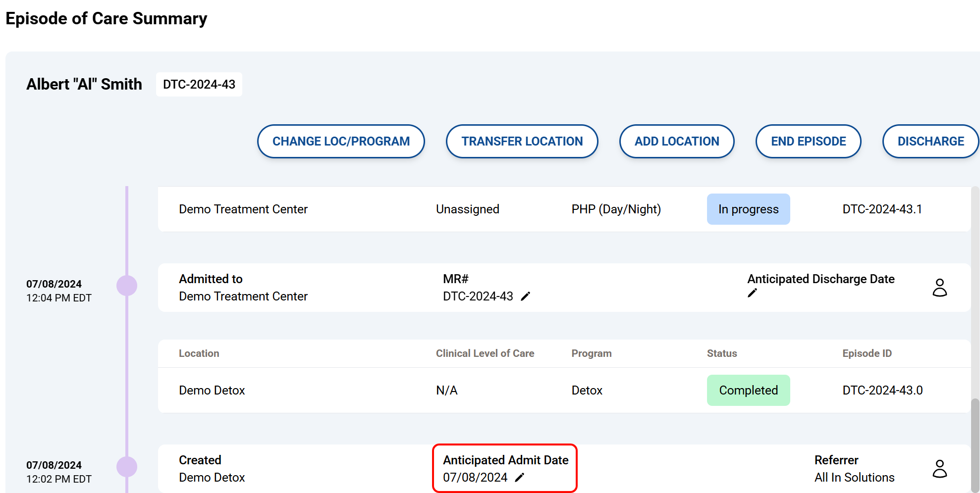
Task: Edit the Anticipated Discharge Date pencil
Action: click(x=752, y=293)
